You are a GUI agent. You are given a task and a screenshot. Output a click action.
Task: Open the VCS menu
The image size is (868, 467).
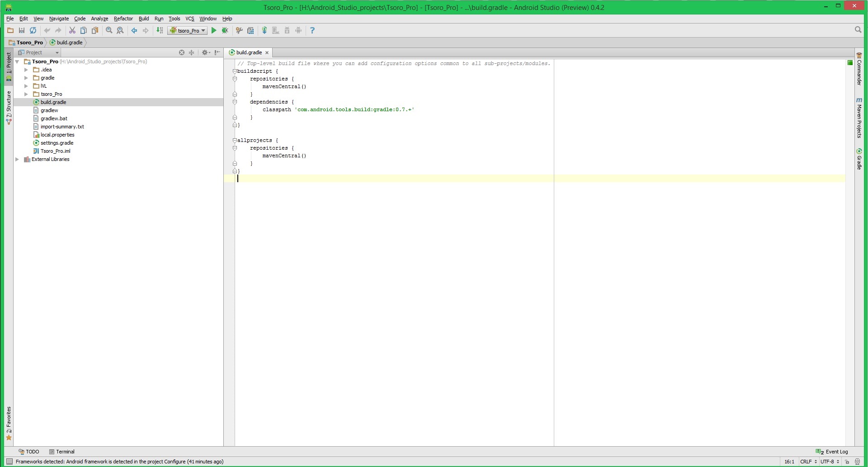[190, 19]
